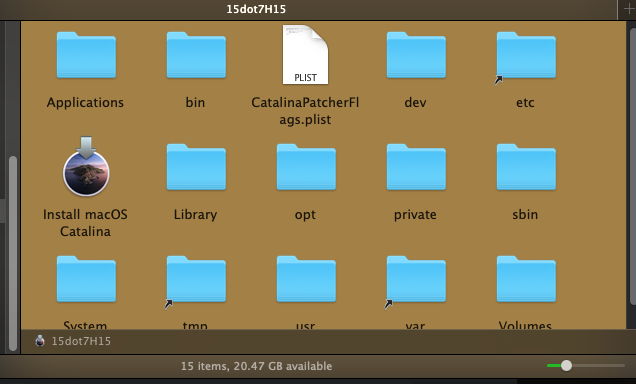Click the Applications folder name label

(x=85, y=103)
